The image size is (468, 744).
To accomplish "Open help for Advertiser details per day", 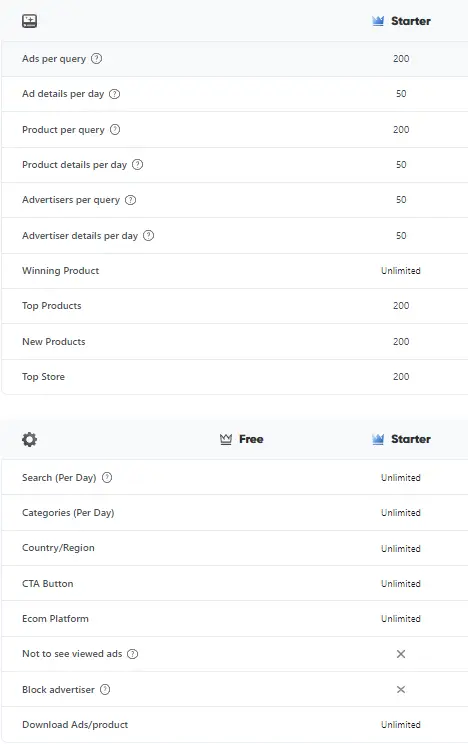I will (x=149, y=235).
